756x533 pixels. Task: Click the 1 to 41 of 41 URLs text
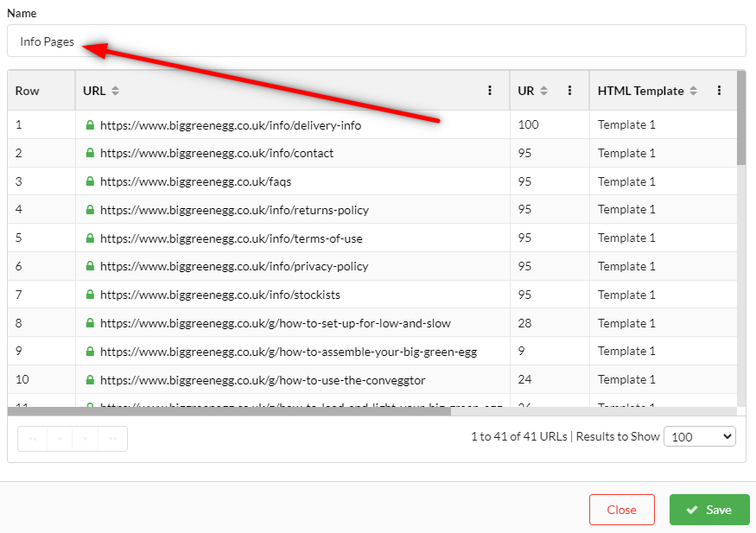point(518,436)
